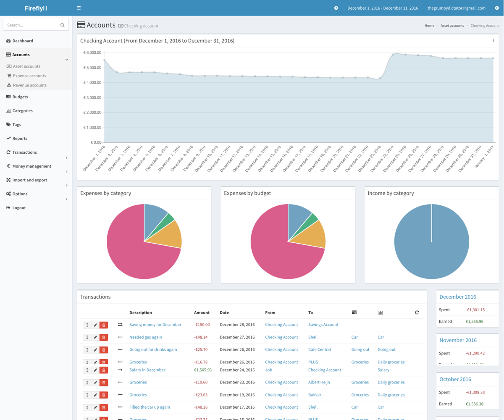Go to Reports in the sidebar
Viewport: 504px width, 420px height.
point(20,138)
